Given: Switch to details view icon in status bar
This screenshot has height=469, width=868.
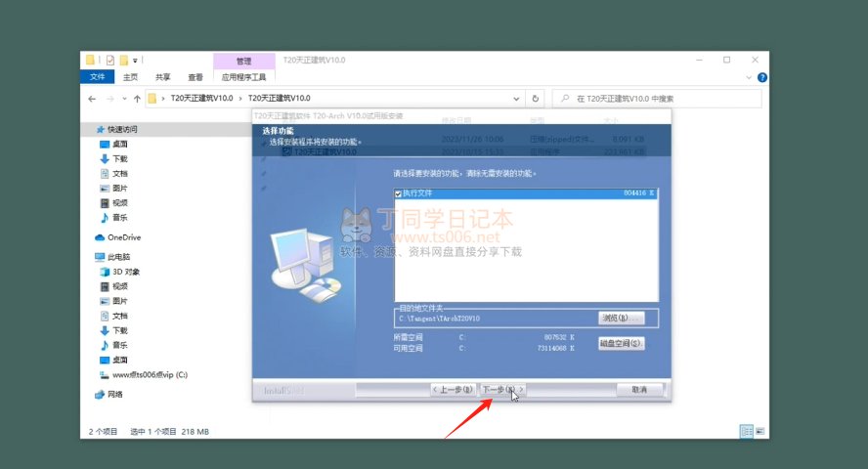Looking at the screenshot, I should 746,432.
